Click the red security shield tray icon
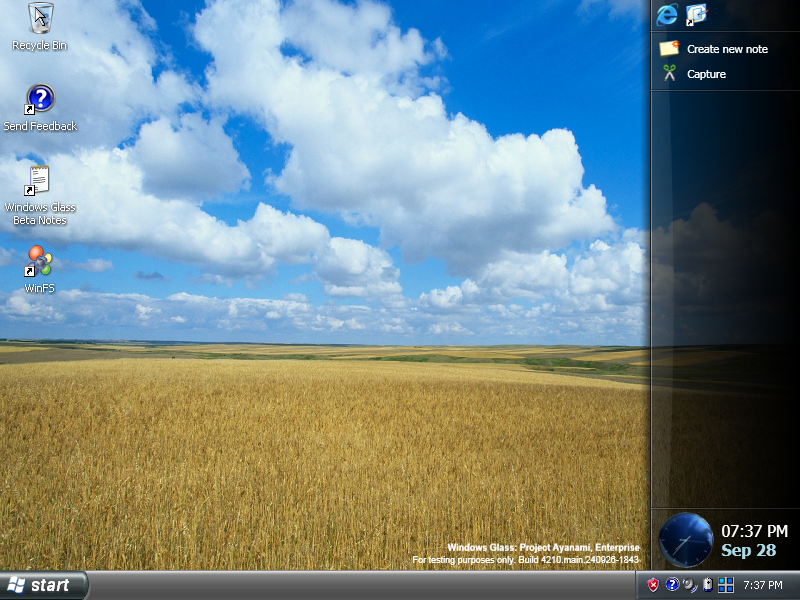Screen dimensions: 800x600 pos(653,585)
